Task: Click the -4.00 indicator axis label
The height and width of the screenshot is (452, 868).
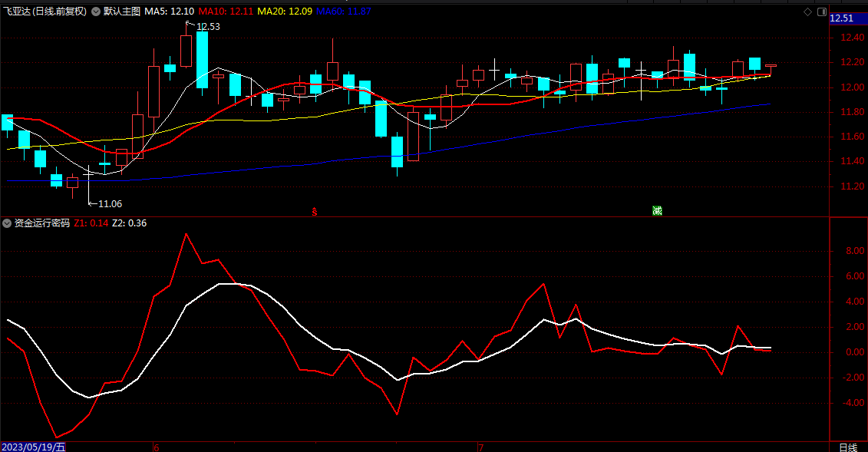Action: point(853,403)
